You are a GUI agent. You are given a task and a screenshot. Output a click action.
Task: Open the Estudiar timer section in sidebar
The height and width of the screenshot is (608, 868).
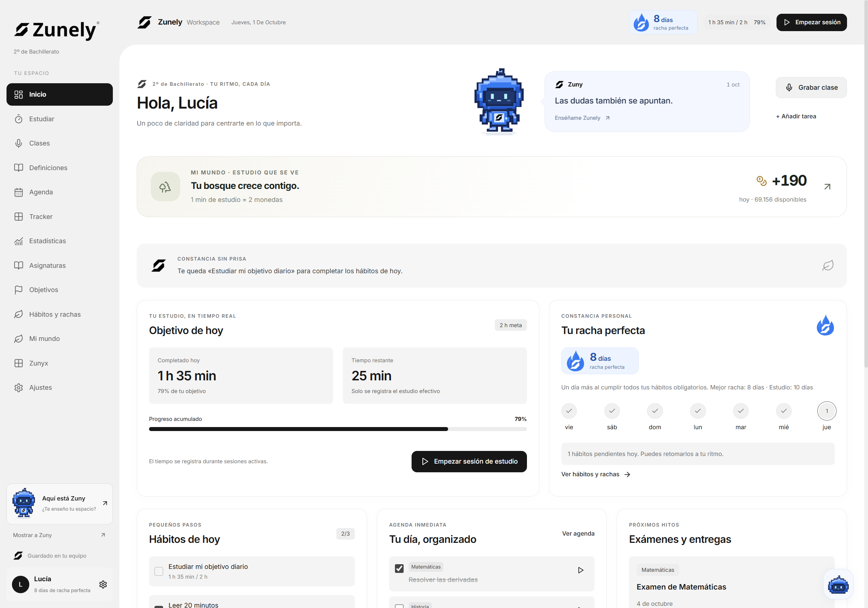click(59, 119)
